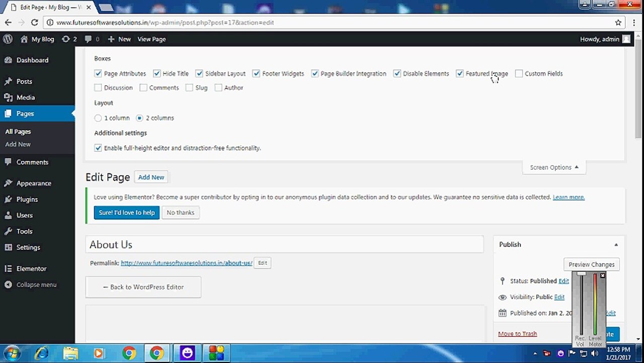644x363 pixels.
Task: Enable the Comments screen option checkbox
Action: [x=144, y=88]
